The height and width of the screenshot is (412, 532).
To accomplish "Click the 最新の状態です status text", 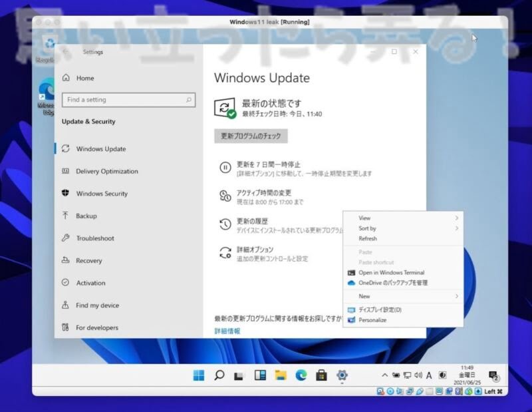I will [271, 103].
